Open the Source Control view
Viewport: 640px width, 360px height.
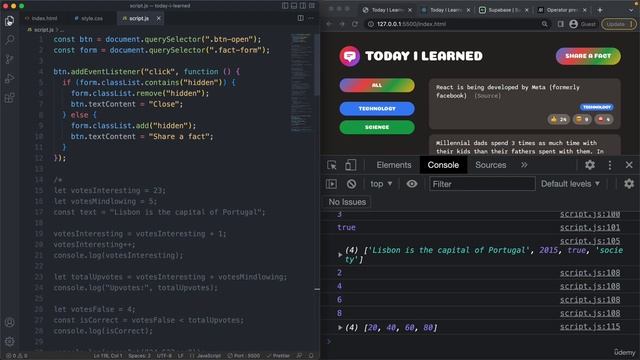click(x=9, y=59)
